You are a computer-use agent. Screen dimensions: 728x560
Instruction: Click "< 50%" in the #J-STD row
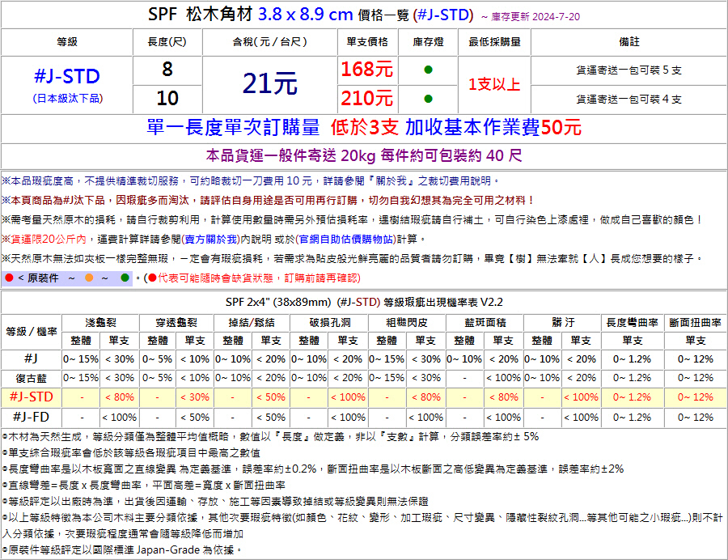pos(271,397)
